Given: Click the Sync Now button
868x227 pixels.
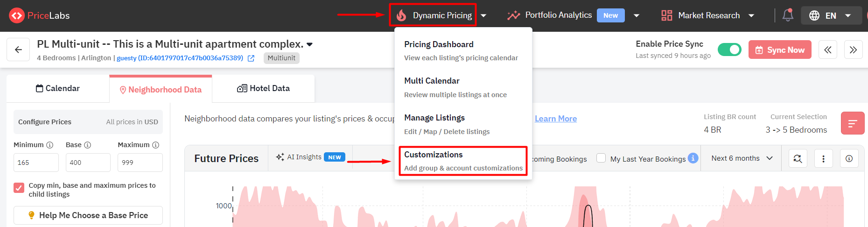Looking at the screenshot, I should pos(780,50).
